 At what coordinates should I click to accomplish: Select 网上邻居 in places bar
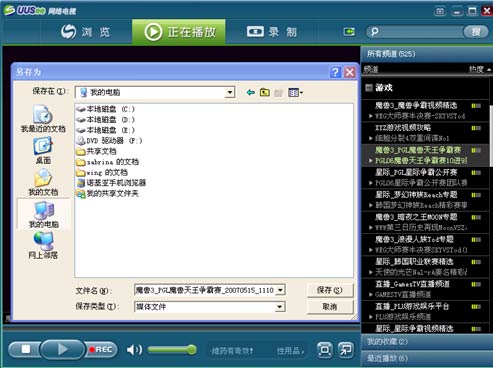(x=43, y=245)
